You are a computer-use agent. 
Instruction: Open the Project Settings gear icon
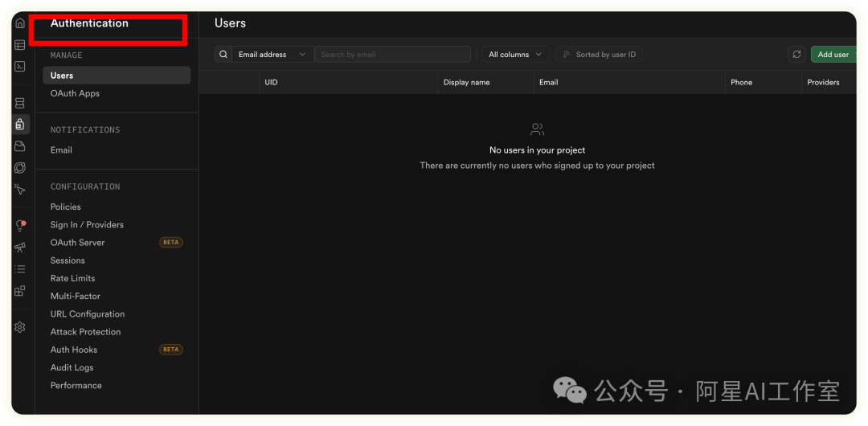[x=20, y=327]
